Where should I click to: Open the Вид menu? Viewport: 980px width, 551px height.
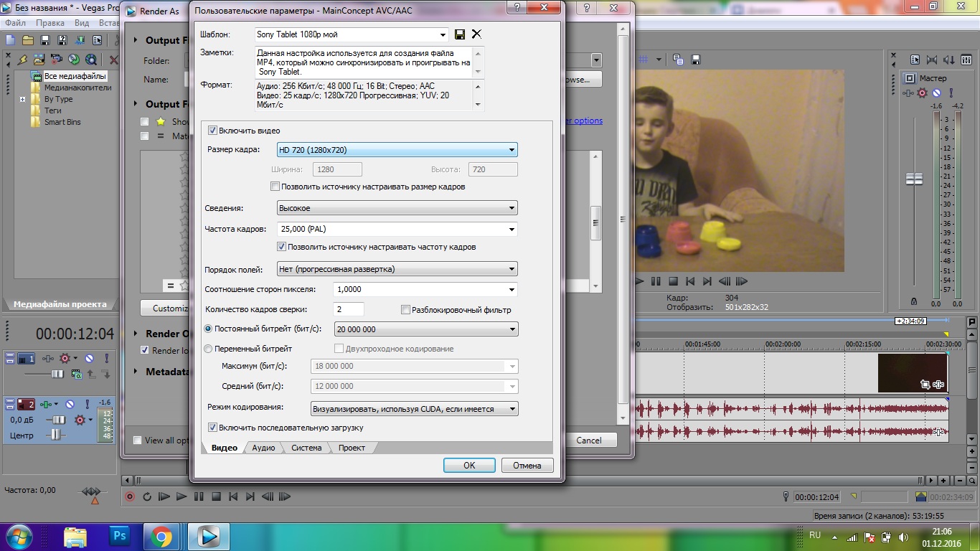pos(82,23)
